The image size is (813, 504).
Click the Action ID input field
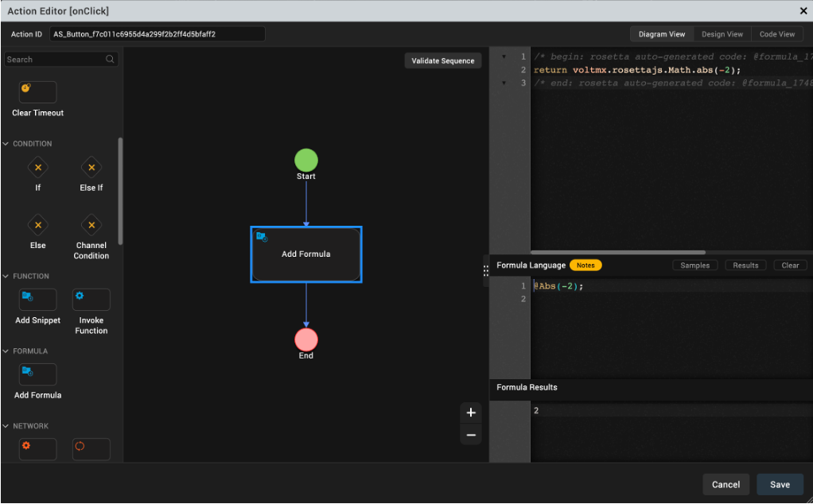click(158, 34)
